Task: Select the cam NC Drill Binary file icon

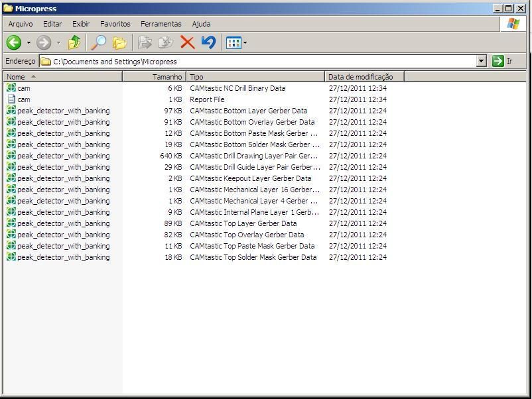Action: tap(11, 87)
